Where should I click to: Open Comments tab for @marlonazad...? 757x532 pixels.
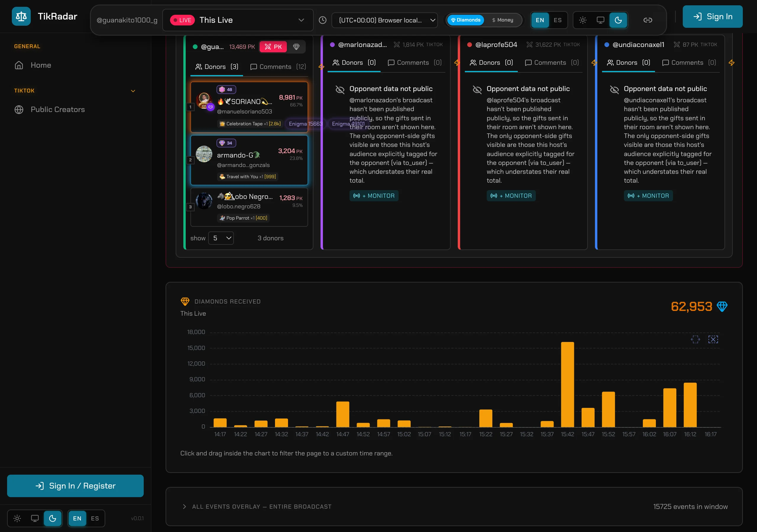click(415, 63)
